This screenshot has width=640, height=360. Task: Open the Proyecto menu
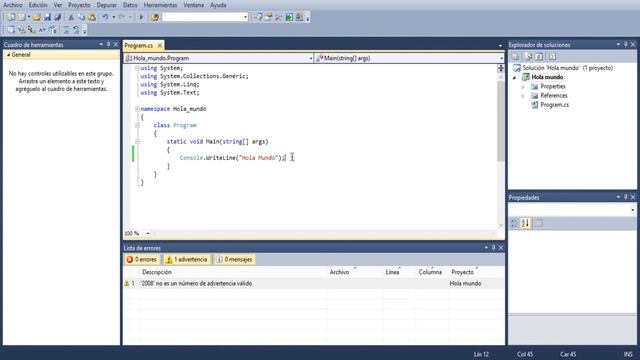(79, 5)
